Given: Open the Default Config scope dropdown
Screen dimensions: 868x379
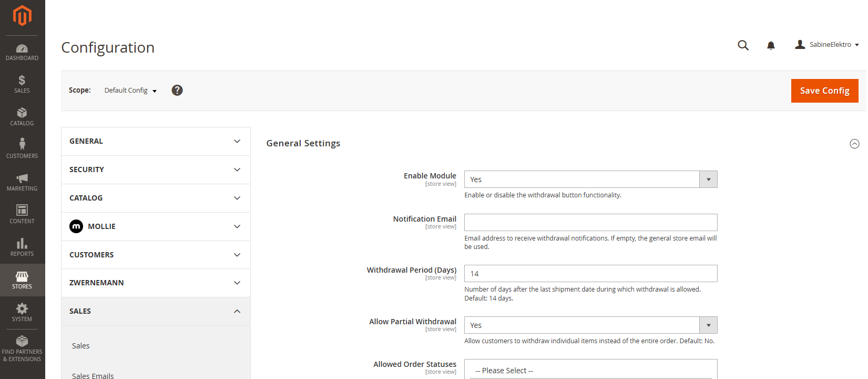Looking at the screenshot, I should pos(130,91).
